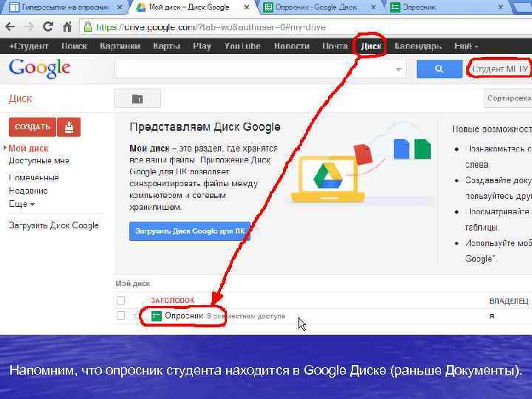Viewport: 532px width, 399px height.
Task: Reload the page with refresh icon
Action: pos(48,27)
